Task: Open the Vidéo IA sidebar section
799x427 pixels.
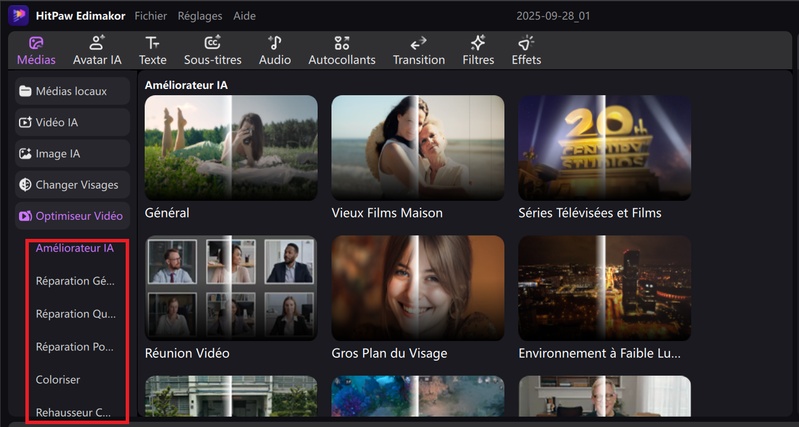Action: [72, 123]
